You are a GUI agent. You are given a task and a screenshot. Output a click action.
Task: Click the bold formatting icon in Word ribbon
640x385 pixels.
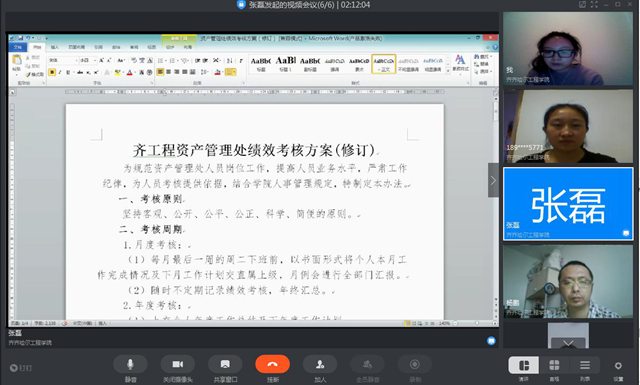pos(52,72)
